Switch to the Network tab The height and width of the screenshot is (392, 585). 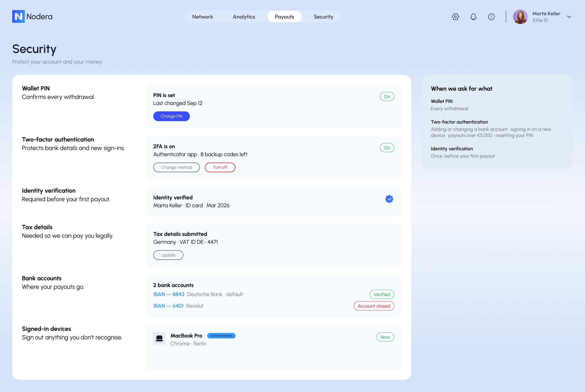(202, 17)
